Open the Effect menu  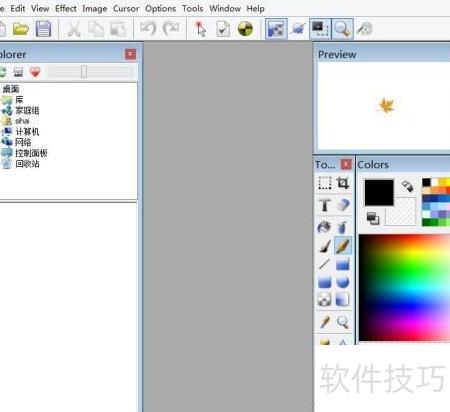(66, 8)
